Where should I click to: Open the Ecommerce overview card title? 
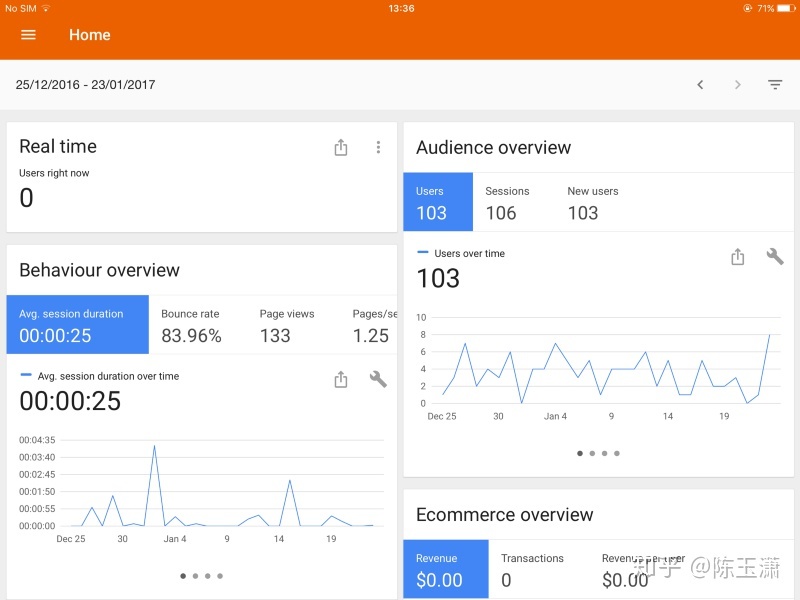[505, 514]
